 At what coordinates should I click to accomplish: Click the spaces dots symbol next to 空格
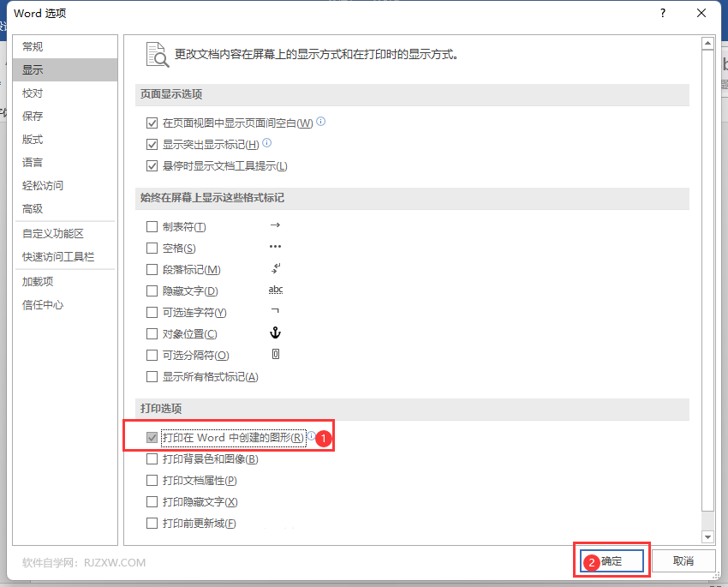276,248
